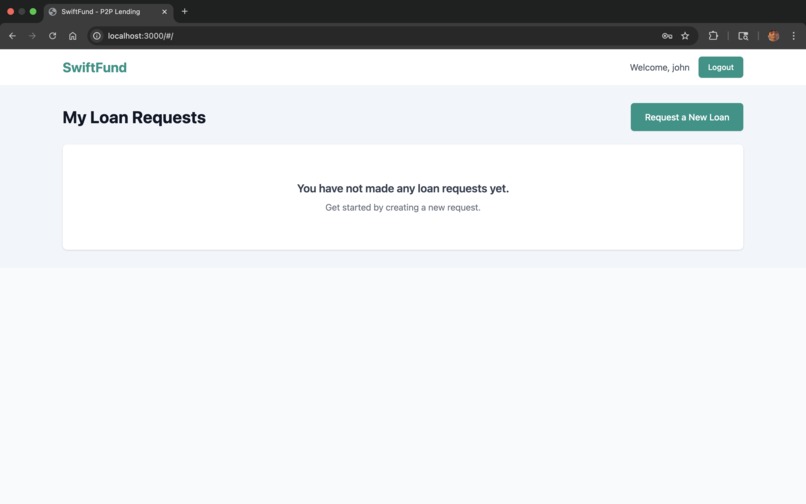Open the browser home page icon
The height and width of the screenshot is (504, 806).
[x=72, y=36]
